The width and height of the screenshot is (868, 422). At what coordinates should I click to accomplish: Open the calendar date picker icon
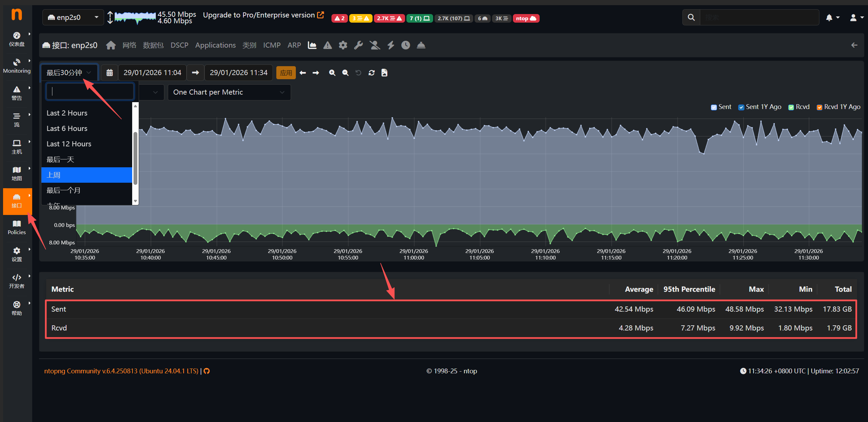coord(110,73)
